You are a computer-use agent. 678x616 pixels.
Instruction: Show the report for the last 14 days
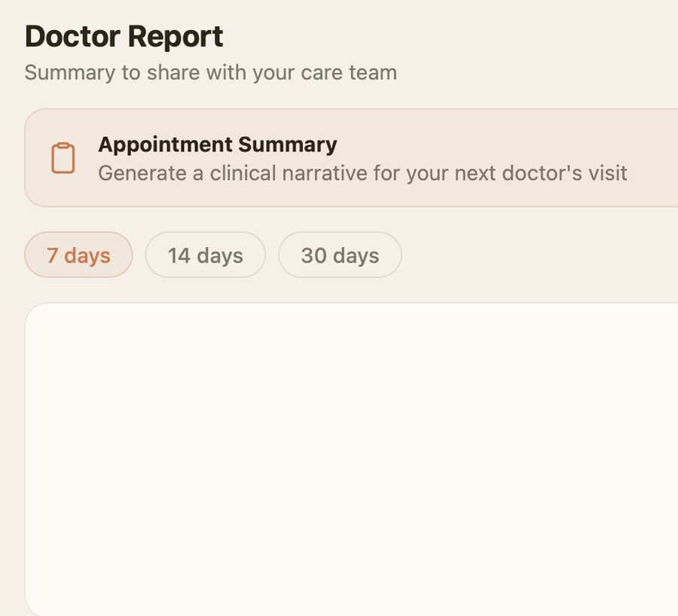coord(205,255)
